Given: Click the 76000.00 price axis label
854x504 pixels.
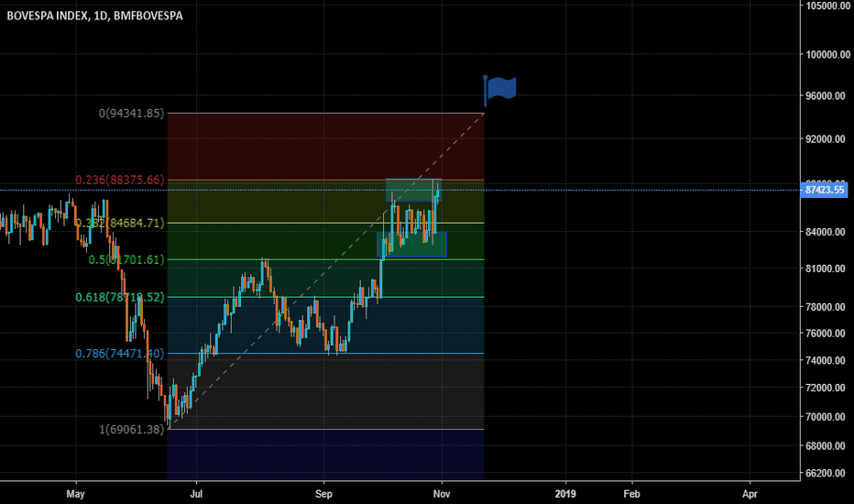Looking at the screenshot, I should click(826, 334).
